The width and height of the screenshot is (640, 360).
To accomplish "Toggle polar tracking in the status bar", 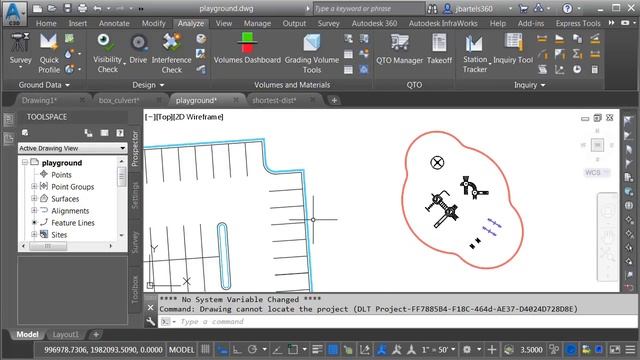I will click(252, 349).
